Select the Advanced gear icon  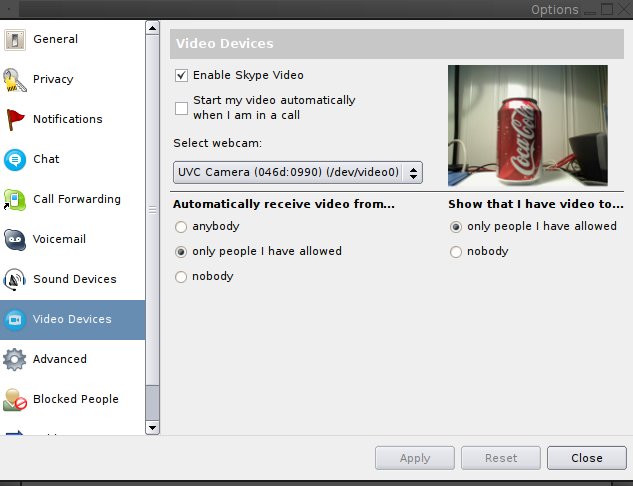click(x=15, y=359)
